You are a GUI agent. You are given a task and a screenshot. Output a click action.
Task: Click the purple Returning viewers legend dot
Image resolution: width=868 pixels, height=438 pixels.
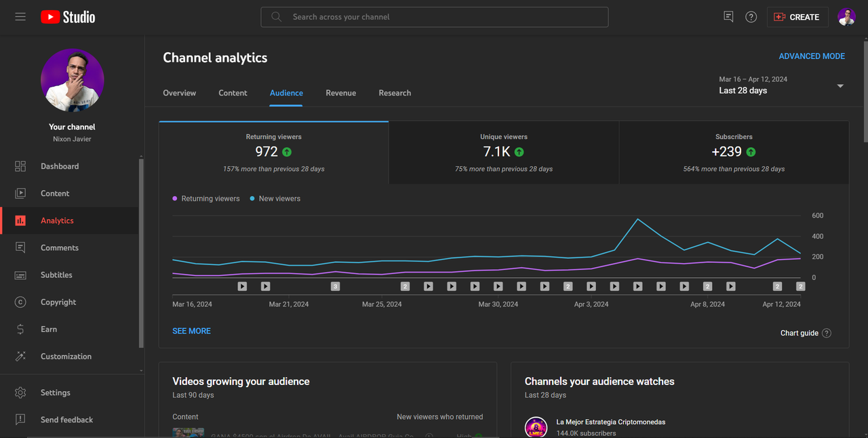pyautogui.click(x=175, y=199)
